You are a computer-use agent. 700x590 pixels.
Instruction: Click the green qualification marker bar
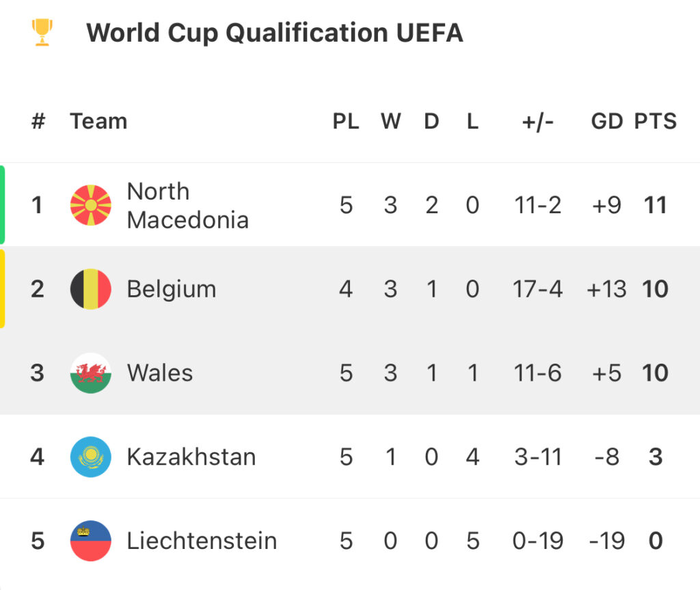(3, 205)
